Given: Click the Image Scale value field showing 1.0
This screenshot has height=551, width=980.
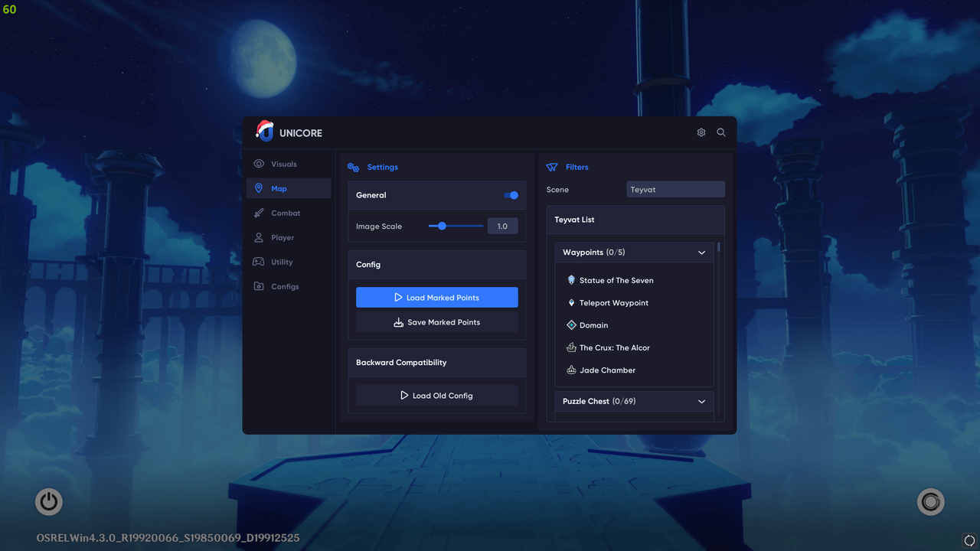Looking at the screenshot, I should (x=502, y=226).
